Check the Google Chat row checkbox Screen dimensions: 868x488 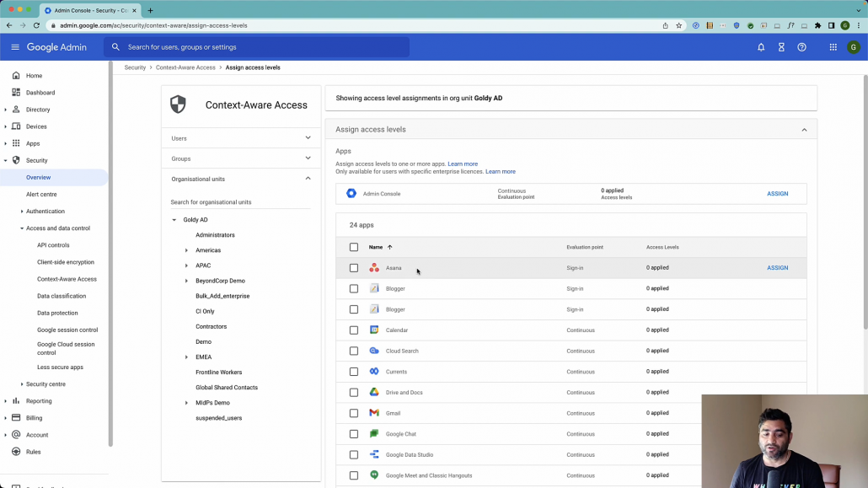pos(354,434)
